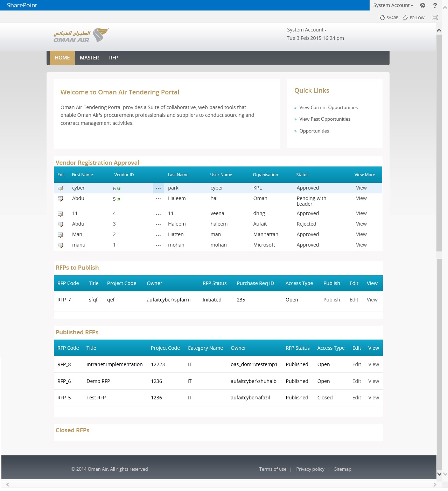Click edit icon for vendor 11 row
Image resolution: width=448 pixels, height=491 pixels.
pyautogui.click(x=61, y=214)
